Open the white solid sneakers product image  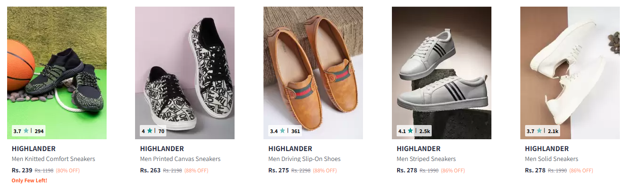tap(570, 72)
